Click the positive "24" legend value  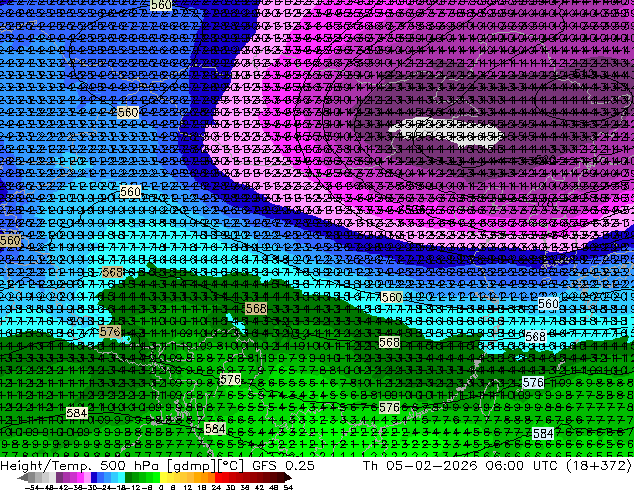point(217,487)
